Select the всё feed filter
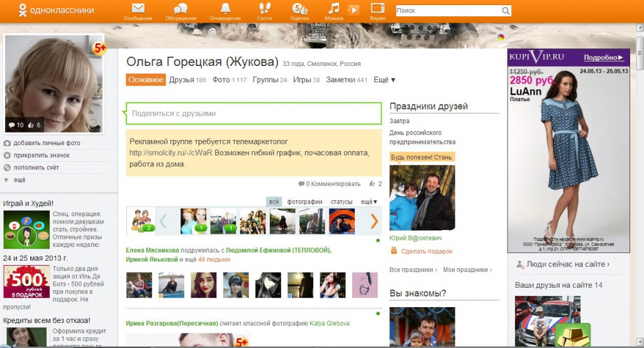This screenshot has height=348, width=644. tap(274, 202)
